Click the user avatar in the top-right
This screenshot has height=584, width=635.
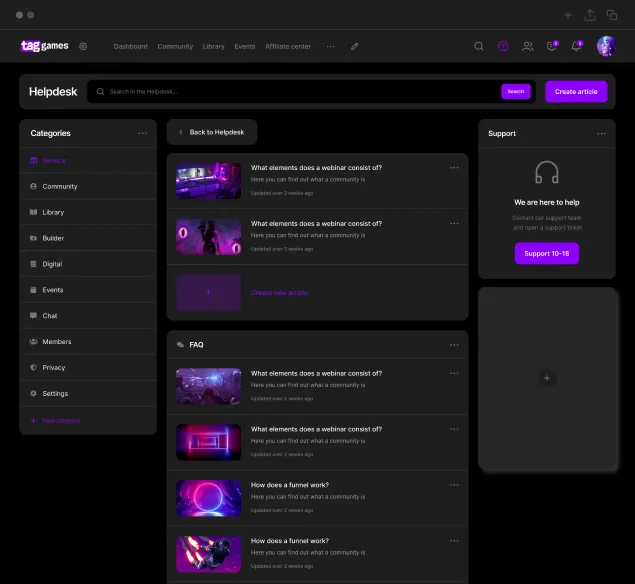606,46
